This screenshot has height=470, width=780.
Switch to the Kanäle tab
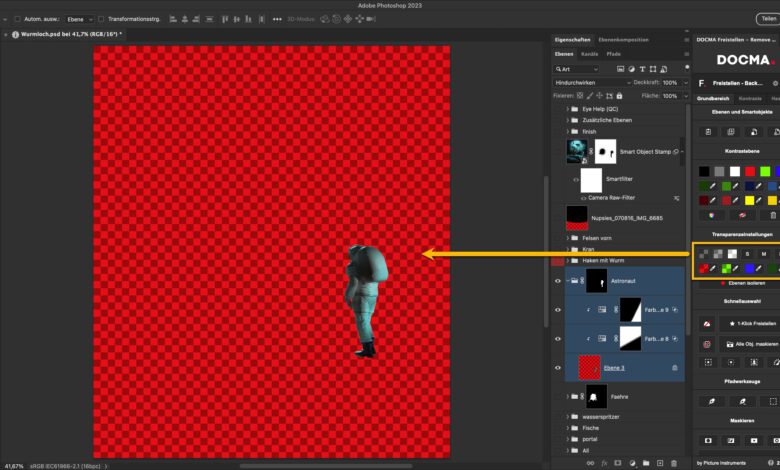[x=590, y=53]
